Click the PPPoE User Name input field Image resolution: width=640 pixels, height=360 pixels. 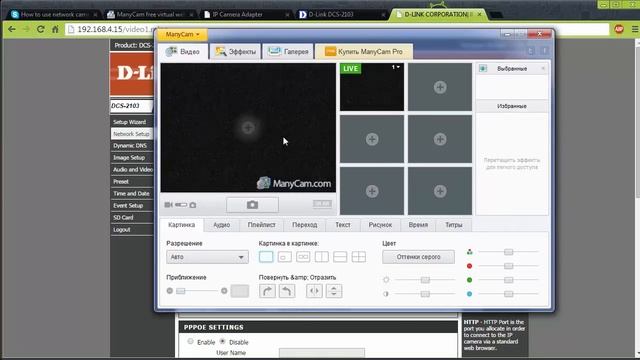pyautogui.click(x=322, y=353)
